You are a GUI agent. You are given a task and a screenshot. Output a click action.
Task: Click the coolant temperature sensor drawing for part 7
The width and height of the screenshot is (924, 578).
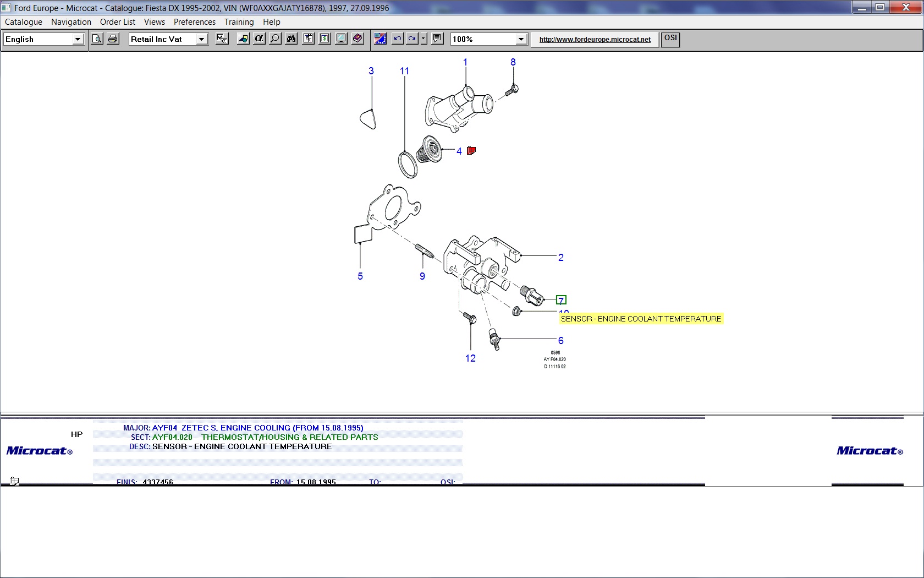[x=531, y=296]
